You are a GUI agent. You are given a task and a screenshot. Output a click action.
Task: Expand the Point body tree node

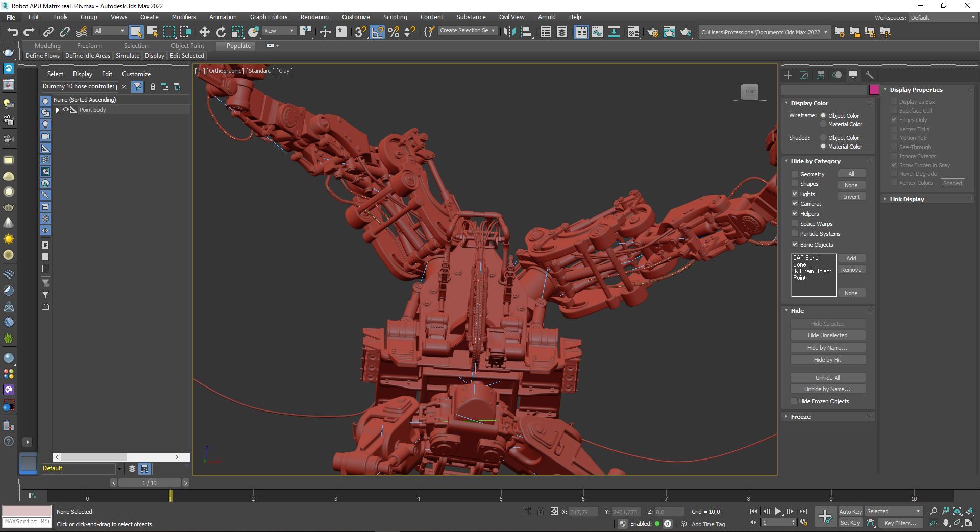tap(57, 110)
